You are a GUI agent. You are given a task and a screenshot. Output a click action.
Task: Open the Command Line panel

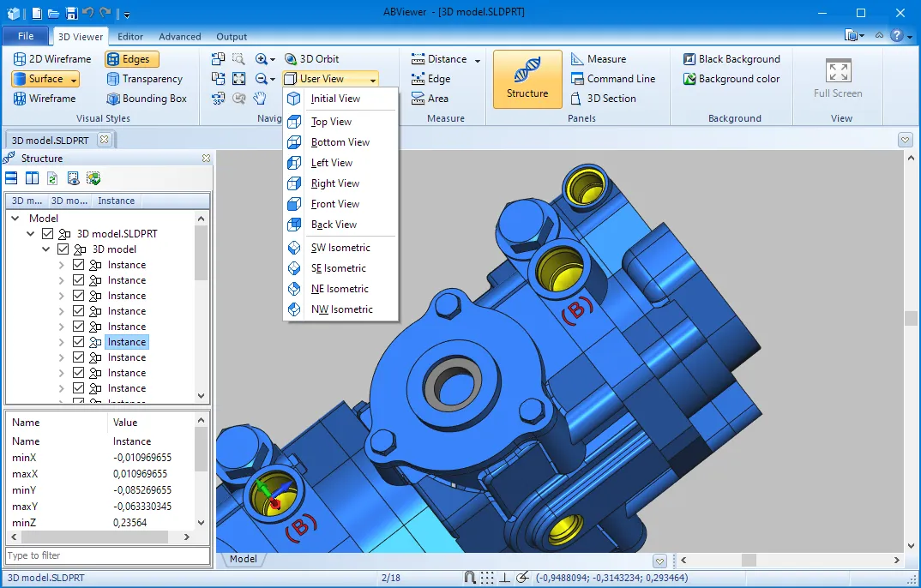point(612,79)
